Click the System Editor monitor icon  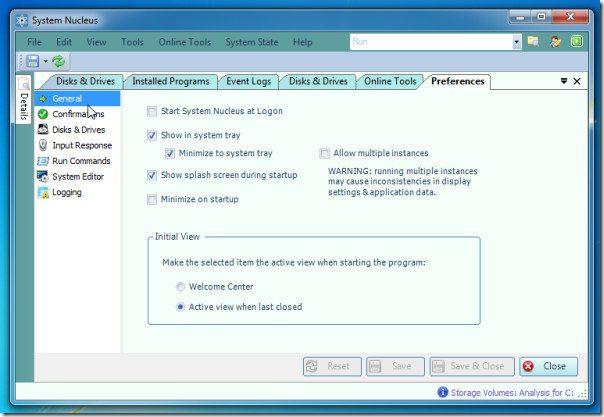click(x=43, y=176)
